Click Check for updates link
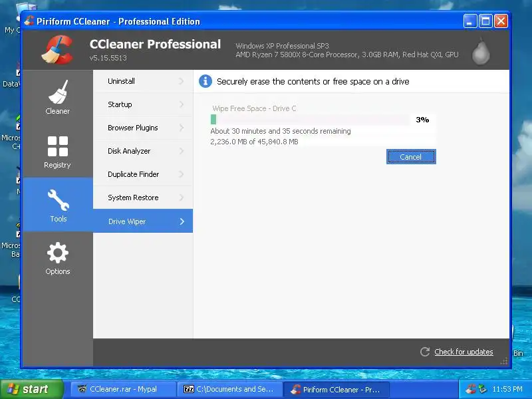532x399 pixels. 464,352
